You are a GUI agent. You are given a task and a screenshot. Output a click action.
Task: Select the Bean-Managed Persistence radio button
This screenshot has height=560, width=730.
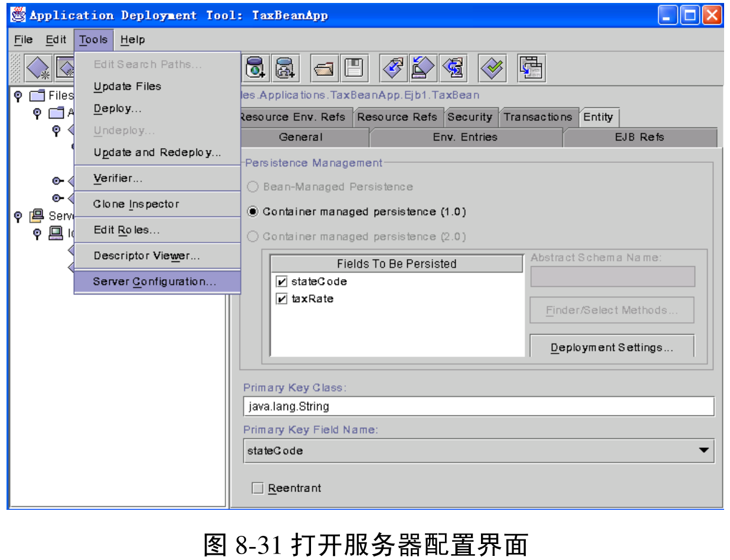pos(253,186)
